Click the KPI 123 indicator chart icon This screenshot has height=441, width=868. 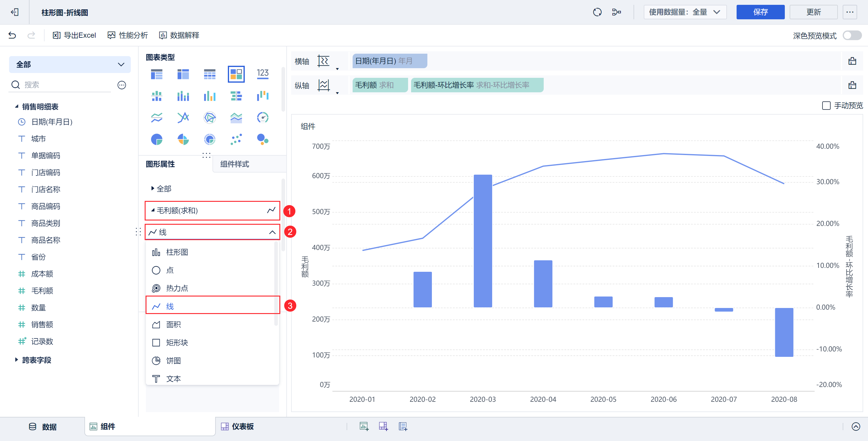pos(263,74)
